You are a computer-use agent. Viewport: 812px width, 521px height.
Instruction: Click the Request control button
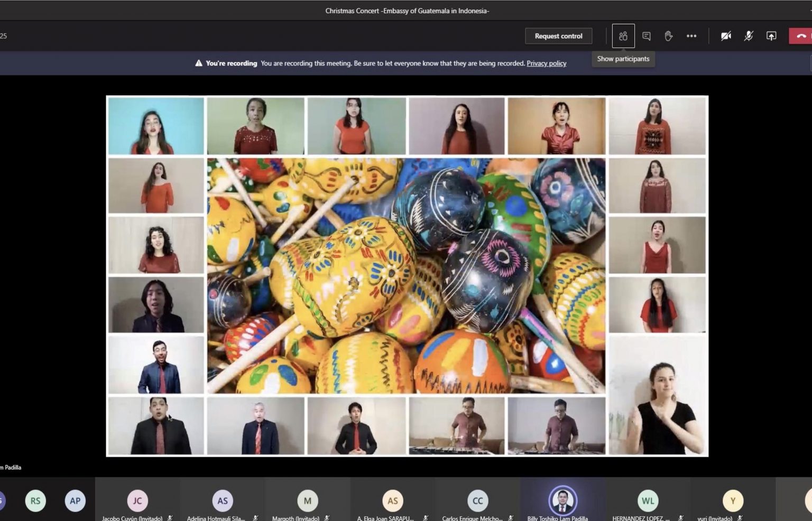point(558,36)
